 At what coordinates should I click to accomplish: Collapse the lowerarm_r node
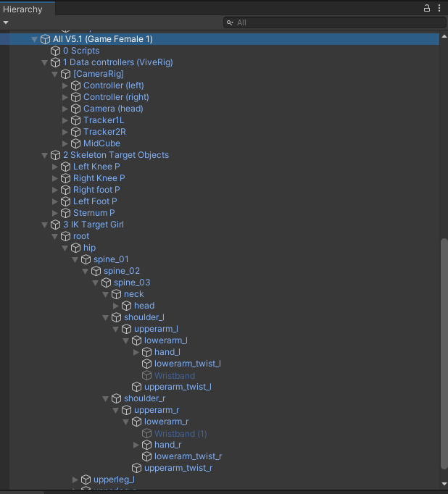coord(125,422)
